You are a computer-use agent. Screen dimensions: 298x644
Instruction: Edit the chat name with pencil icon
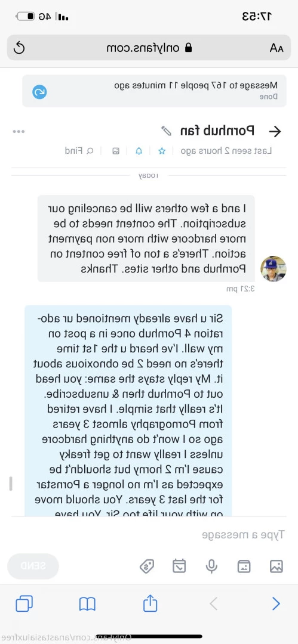(x=166, y=131)
